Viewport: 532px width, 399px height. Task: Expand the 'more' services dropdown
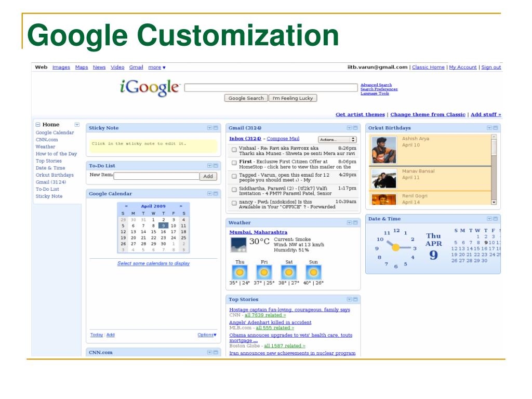pos(157,67)
